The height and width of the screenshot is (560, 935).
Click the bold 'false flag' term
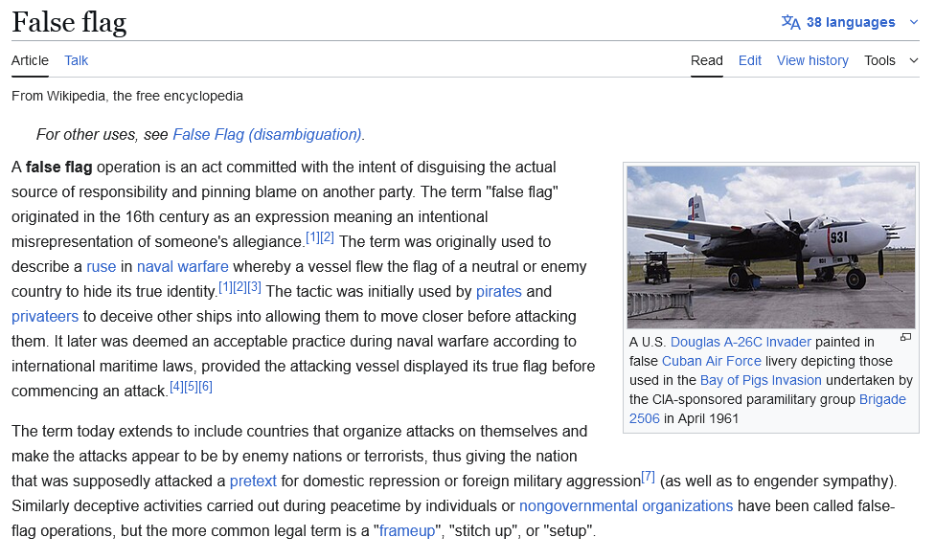58,167
